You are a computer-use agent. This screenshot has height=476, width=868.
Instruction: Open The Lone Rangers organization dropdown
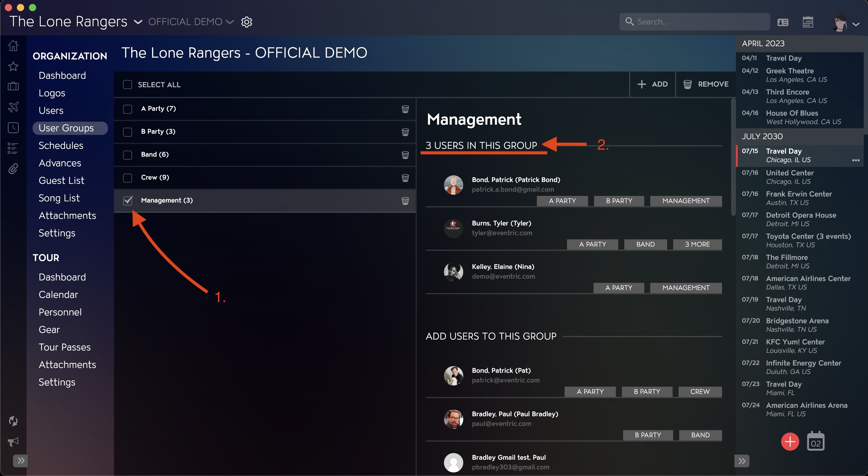138,22
